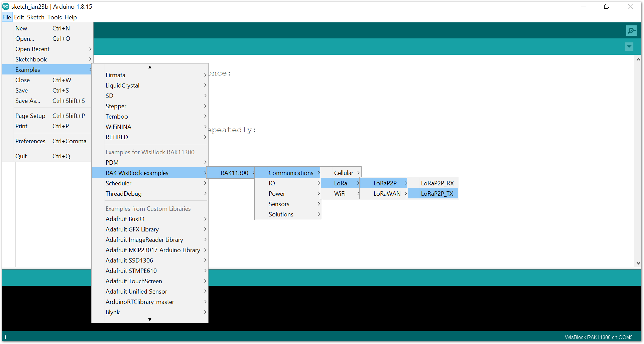Click editor scrollbar down arrow
Viewport: 644px width, 344px height.
point(638,263)
